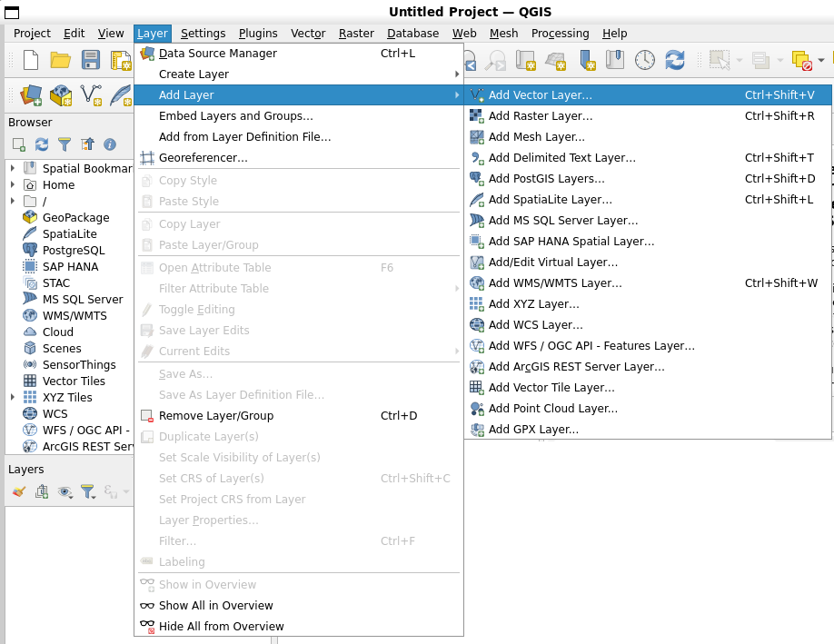Select GeoPackage item in Browser tree
This screenshot has height=644, width=834.
point(75,217)
